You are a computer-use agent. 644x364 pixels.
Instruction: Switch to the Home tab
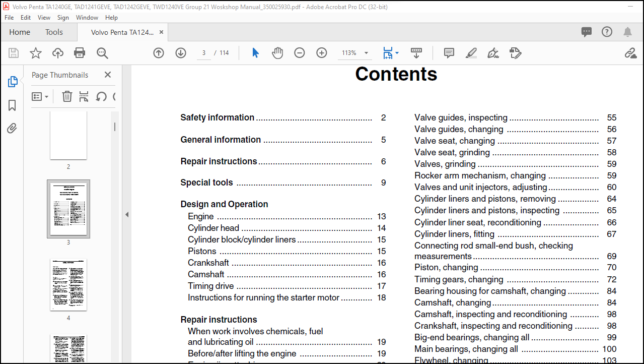tap(20, 32)
